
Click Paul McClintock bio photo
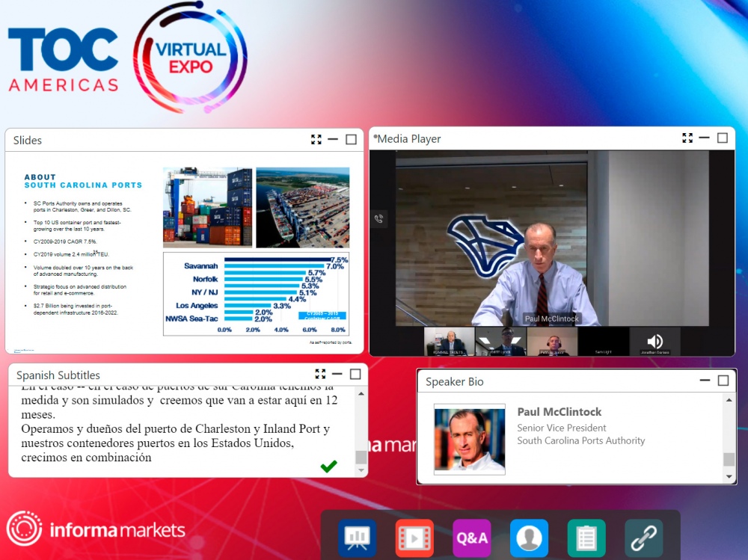pos(470,440)
